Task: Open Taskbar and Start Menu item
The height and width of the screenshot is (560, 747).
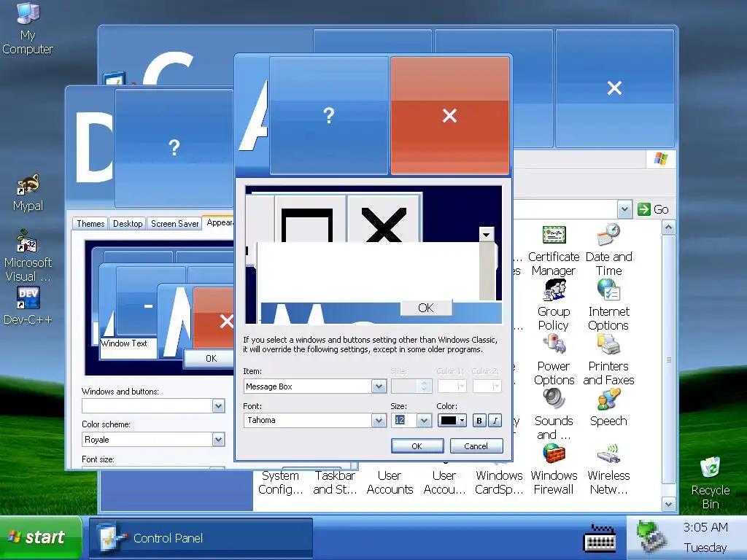Action: [335, 482]
